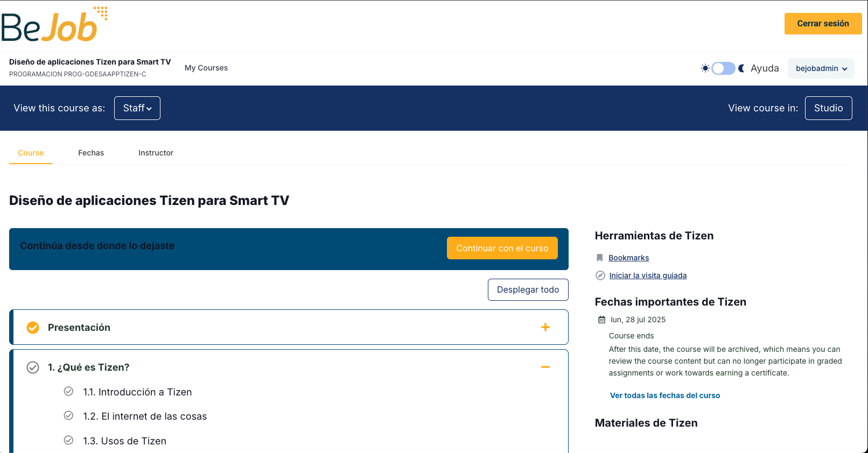
Task: Click the orange completed checkmark on Presentación
Action: tap(33, 328)
